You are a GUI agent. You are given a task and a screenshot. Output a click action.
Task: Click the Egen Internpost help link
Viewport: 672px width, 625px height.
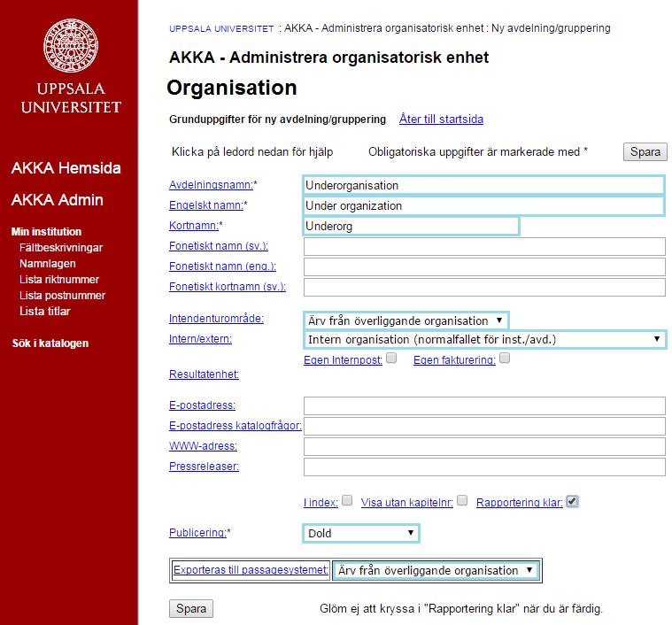click(343, 359)
